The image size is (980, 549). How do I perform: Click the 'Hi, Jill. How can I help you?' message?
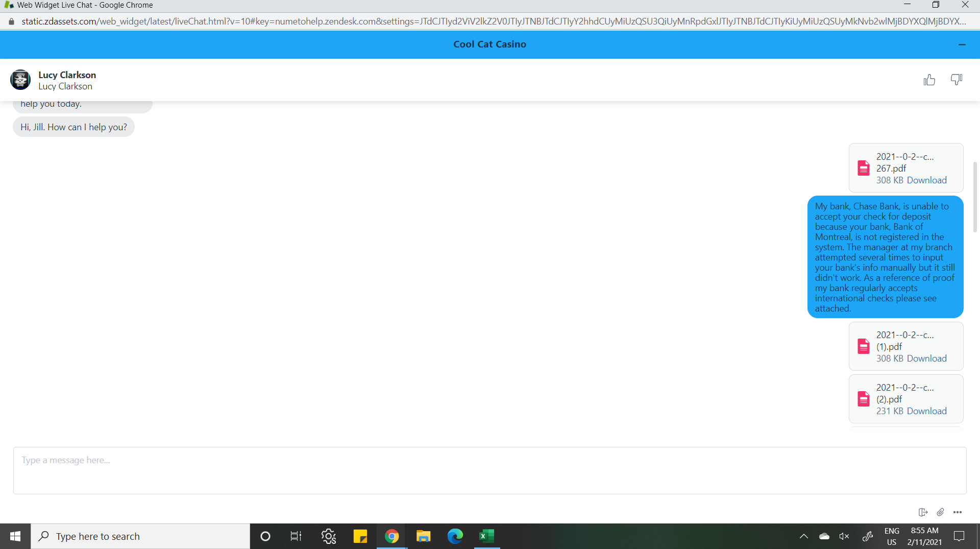[73, 127]
